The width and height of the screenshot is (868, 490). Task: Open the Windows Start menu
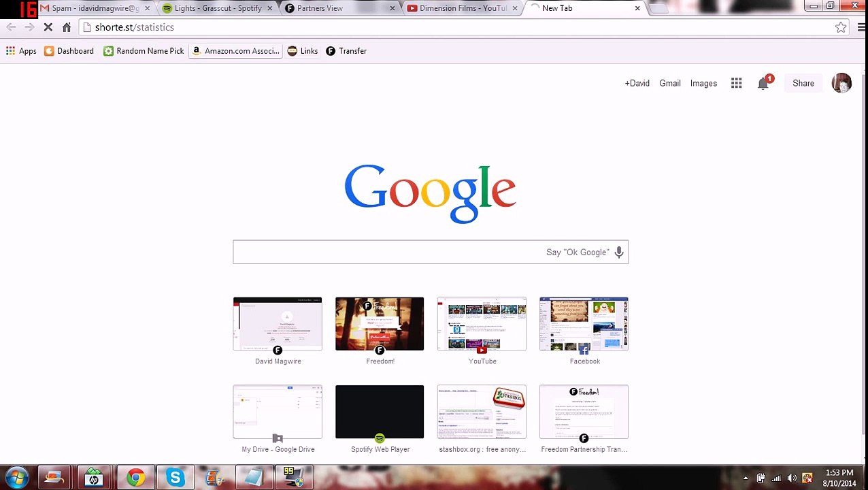pyautogui.click(x=16, y=478)
